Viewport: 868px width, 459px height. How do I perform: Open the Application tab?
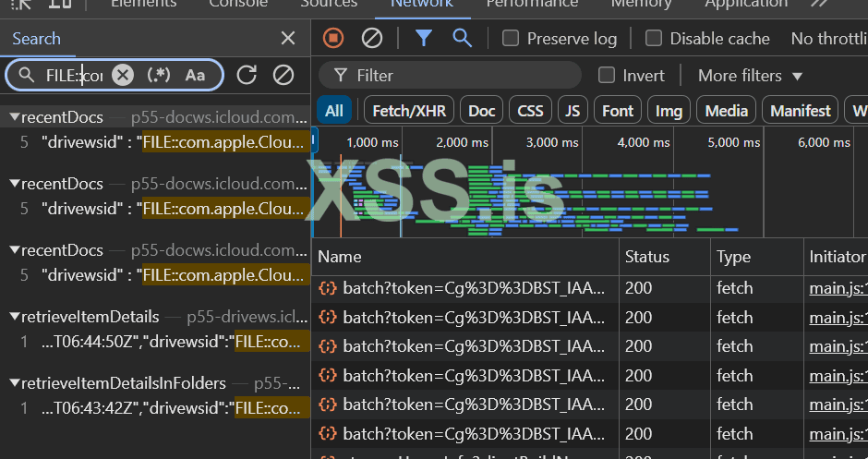746,4
